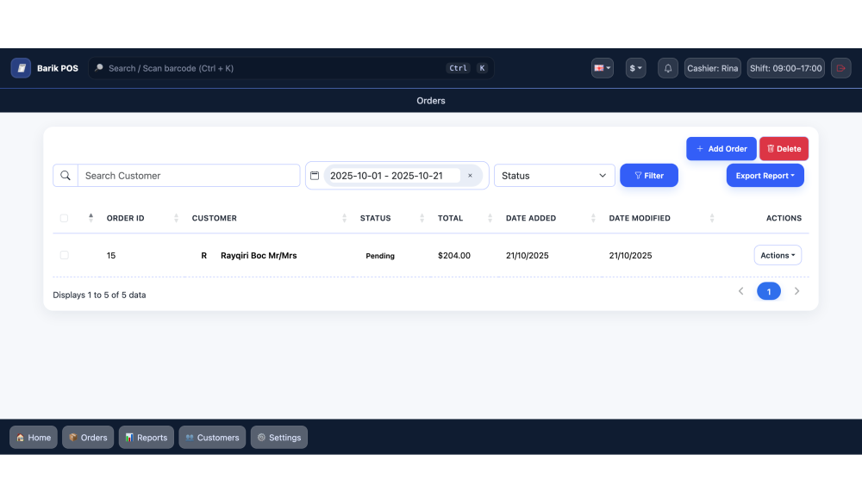862x504 pixels.
Task: Click the search magnifier beside Search Customer
Action: pyautogui.click(x=66, y=176)
